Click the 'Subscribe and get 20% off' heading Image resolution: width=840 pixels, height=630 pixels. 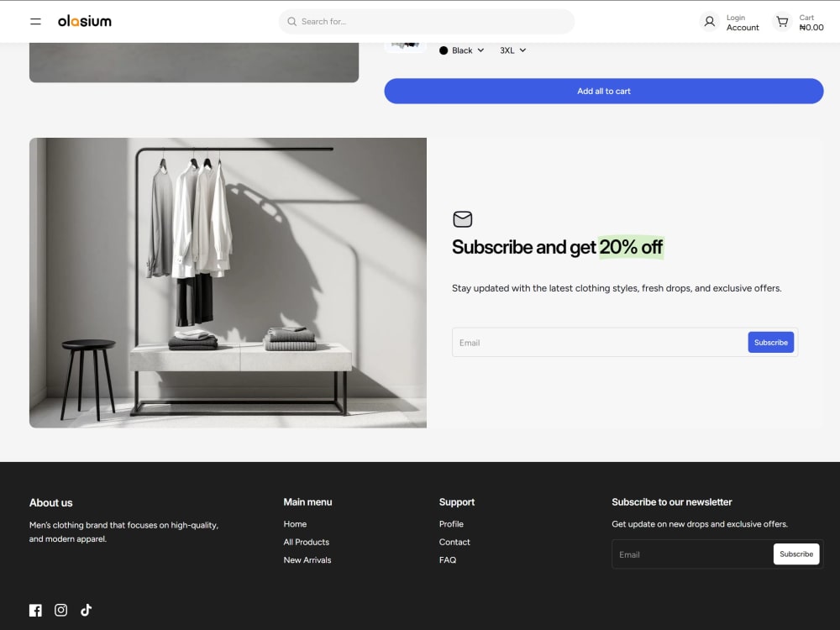558,247
